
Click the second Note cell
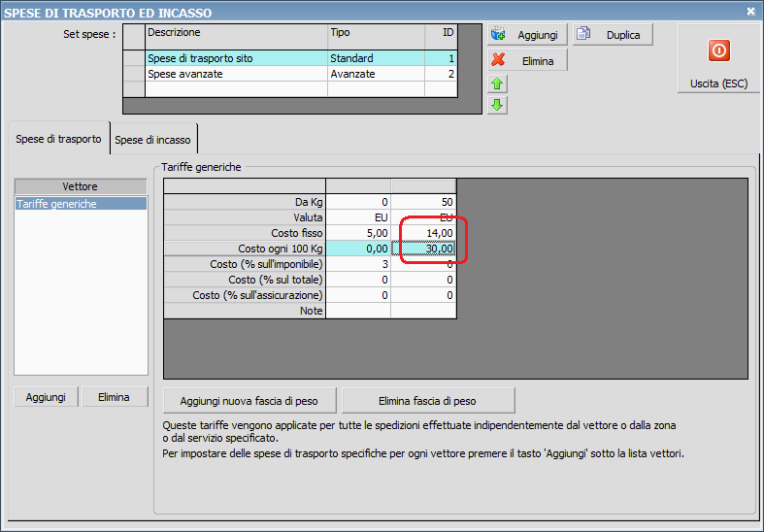(423, 311)
